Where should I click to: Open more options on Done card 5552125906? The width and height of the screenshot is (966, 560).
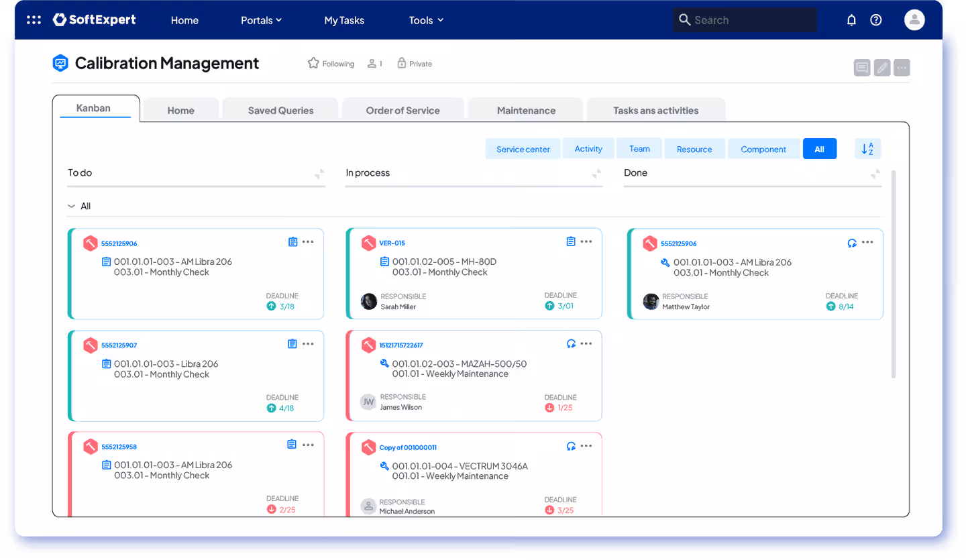tap(867, 242)
